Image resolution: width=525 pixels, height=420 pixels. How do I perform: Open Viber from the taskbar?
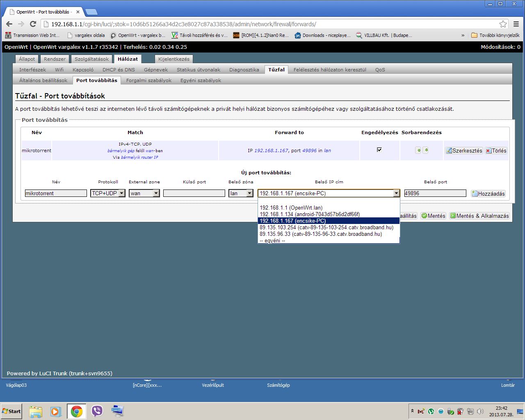click(97, 411)
